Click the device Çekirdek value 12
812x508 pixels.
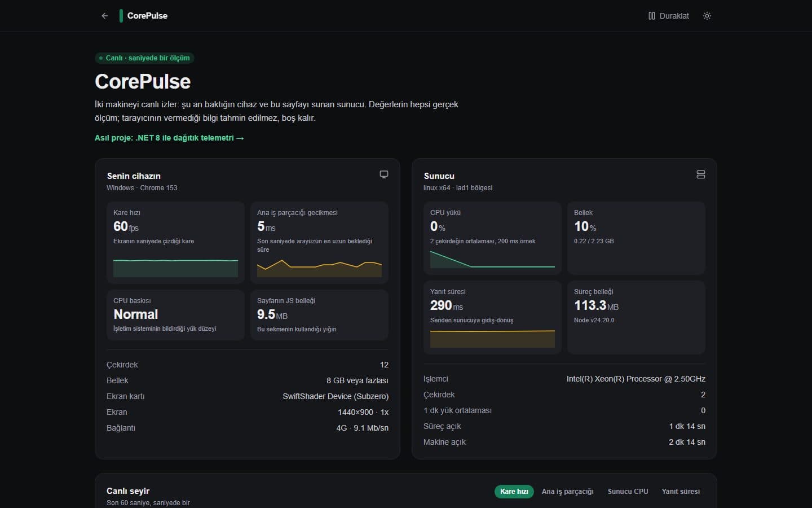(x=384, y=365)
